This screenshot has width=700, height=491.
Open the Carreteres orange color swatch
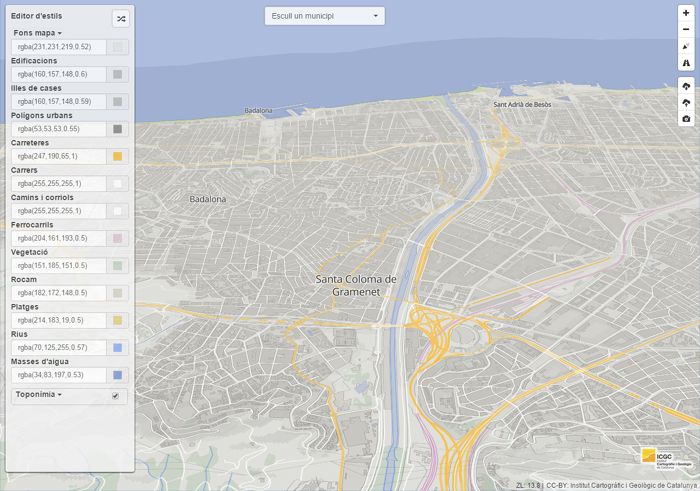pyautogui.click(x=117, y=157)
